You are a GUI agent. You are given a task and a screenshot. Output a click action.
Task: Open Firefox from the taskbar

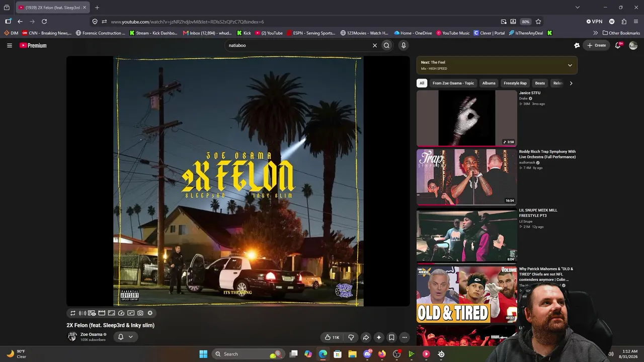pyautogui.click(x=382, y=354)
